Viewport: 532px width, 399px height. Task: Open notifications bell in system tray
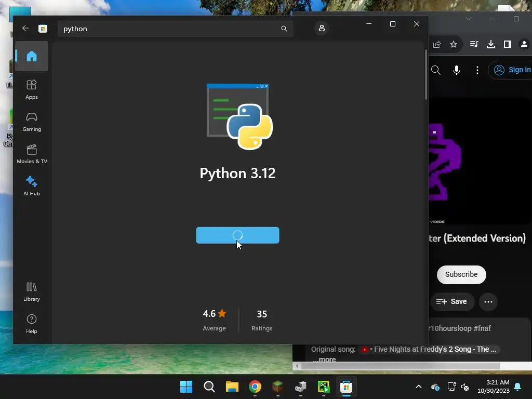coord(518,387)
